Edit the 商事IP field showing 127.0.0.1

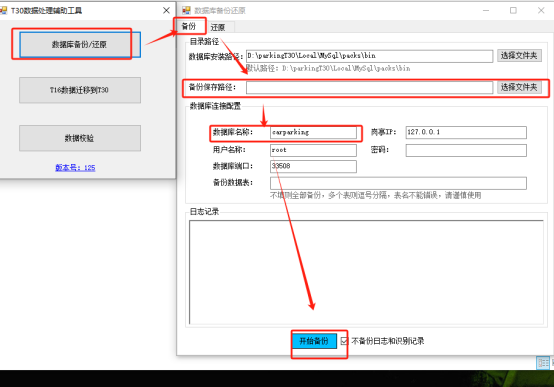pyautogui.click(x=466, y=132)
